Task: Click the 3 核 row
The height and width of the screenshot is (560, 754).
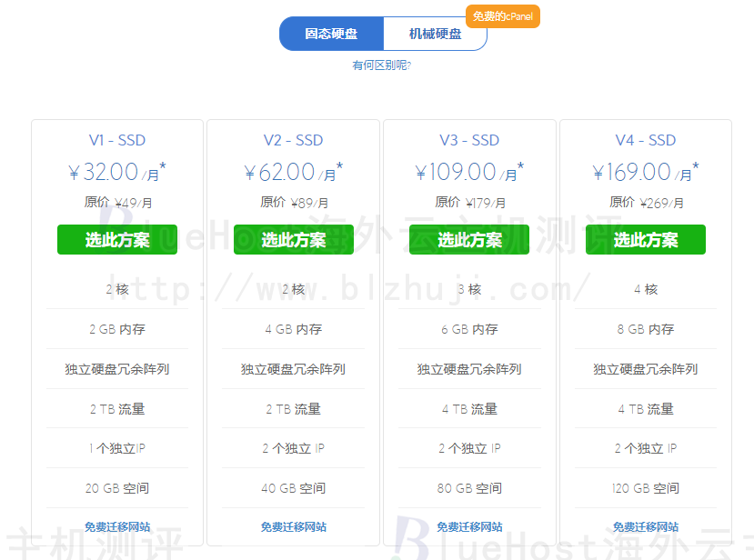Action: (469, 289)
